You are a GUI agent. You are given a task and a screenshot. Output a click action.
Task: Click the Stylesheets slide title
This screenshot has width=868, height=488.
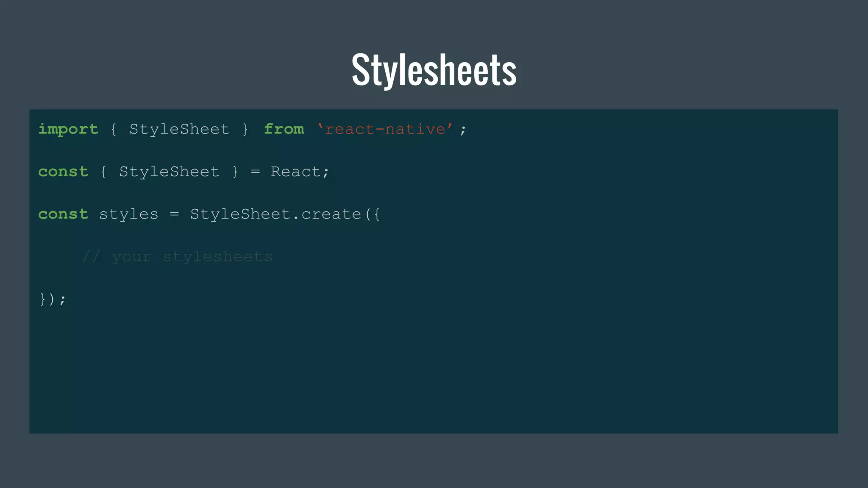click(434, 70)
